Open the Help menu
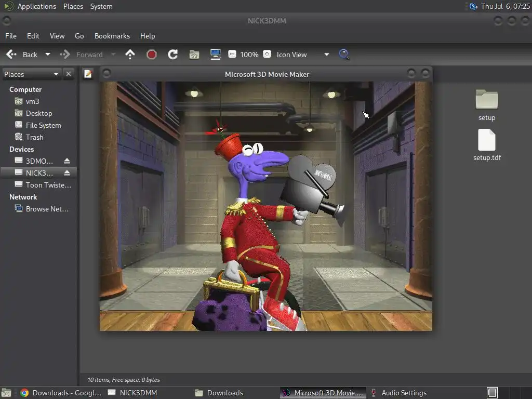The height and width of the screenshot is (399, 532). [148, 36]
